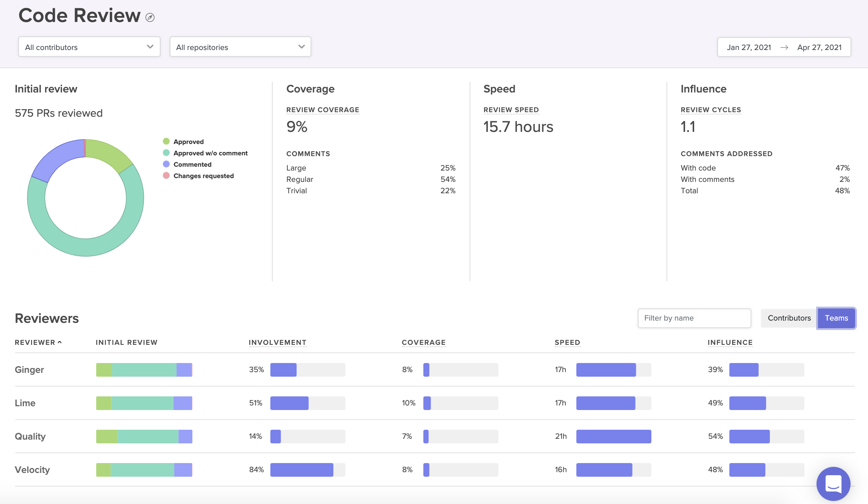Filter reviewers by name input
The height and width of the screenshot is (504, 868).
click(694, 318)
